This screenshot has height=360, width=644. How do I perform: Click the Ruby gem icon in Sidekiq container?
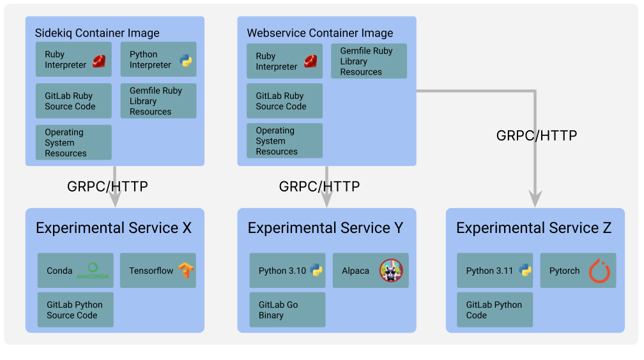point(99,61)
